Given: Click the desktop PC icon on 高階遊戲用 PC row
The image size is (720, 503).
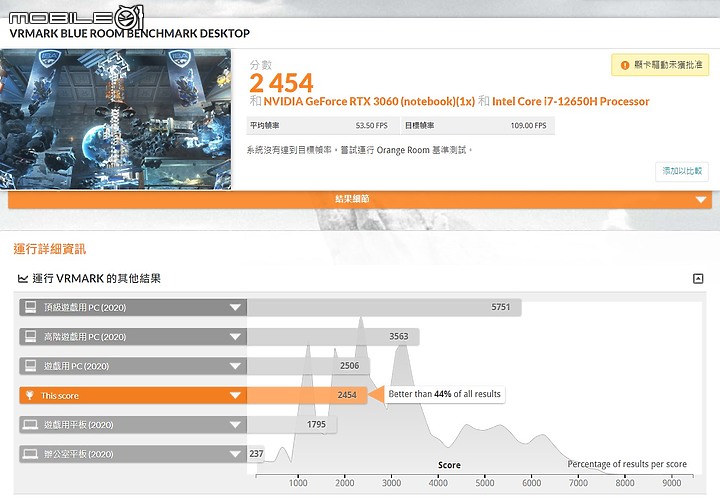Looking at the screenshot, I should pyautogui.click(x=31, y=336).
